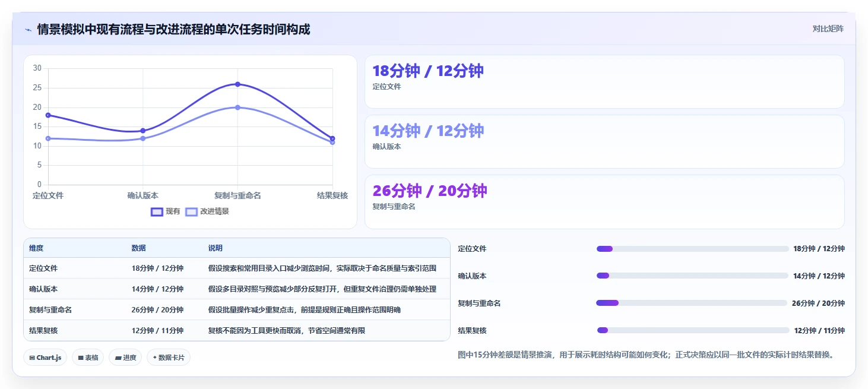868x389 pixels.
Task: Click the 结果复核 cell in the table
Action: 43,331
